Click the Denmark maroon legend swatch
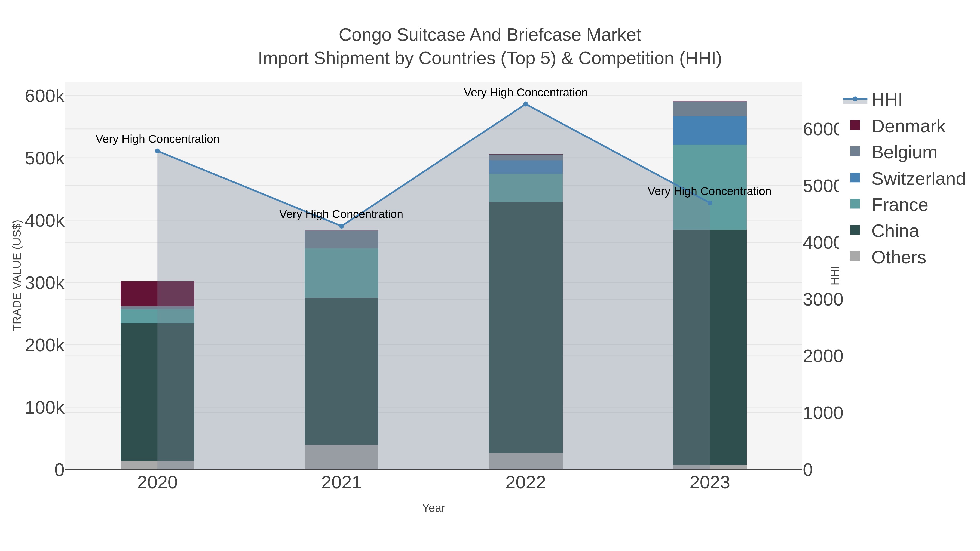Viewport: 980px width, 551px height. 855,125
